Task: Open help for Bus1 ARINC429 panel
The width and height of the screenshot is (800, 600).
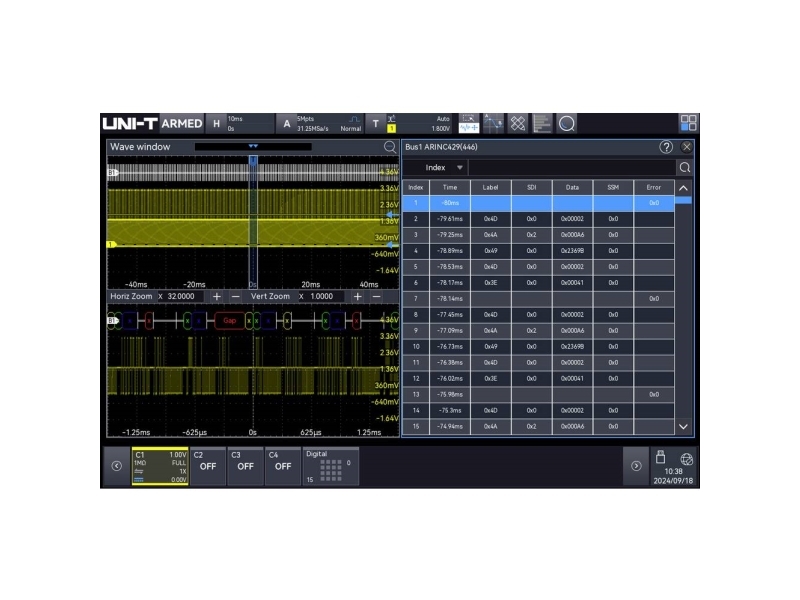Action: [666, 147]
